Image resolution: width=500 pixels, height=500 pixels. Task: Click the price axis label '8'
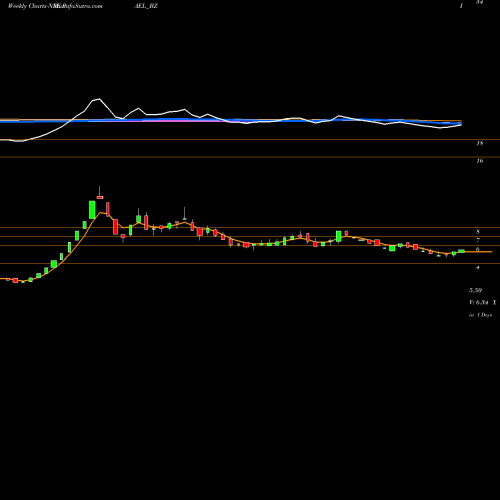pyautogui.click(x=478, y=232)
